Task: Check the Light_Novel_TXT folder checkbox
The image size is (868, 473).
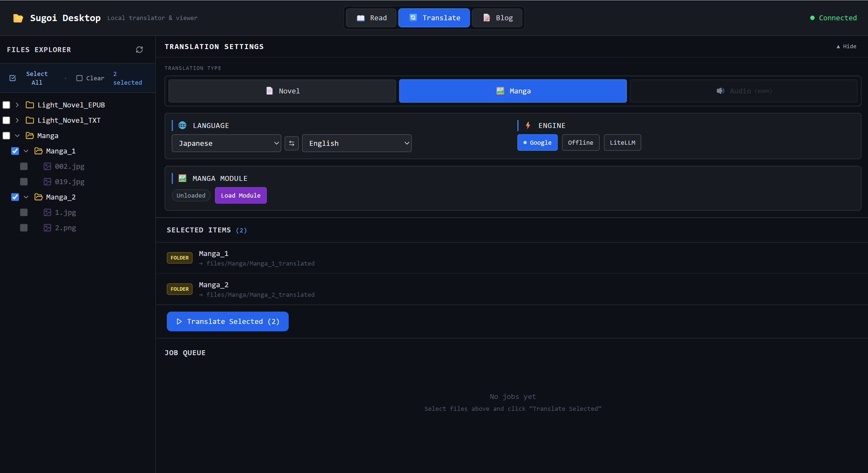Action: pyautogui.click(x=6, y=120)
